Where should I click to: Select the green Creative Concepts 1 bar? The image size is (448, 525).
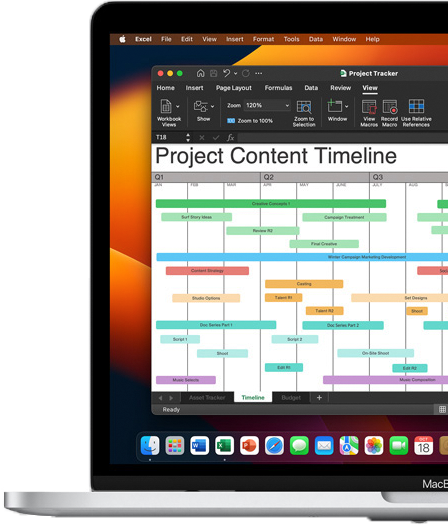pyautogui.click(x=271, y=204)
